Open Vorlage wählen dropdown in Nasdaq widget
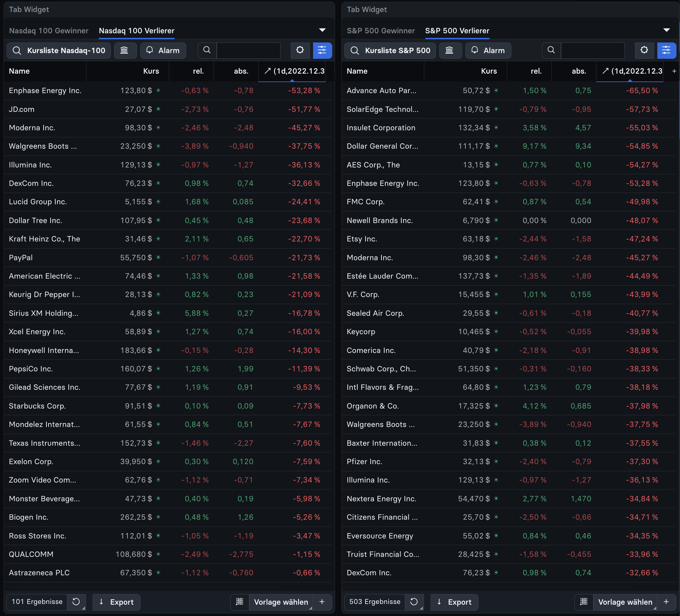The height and width of the screenshot is (616, 680). [x=281, y=602]
